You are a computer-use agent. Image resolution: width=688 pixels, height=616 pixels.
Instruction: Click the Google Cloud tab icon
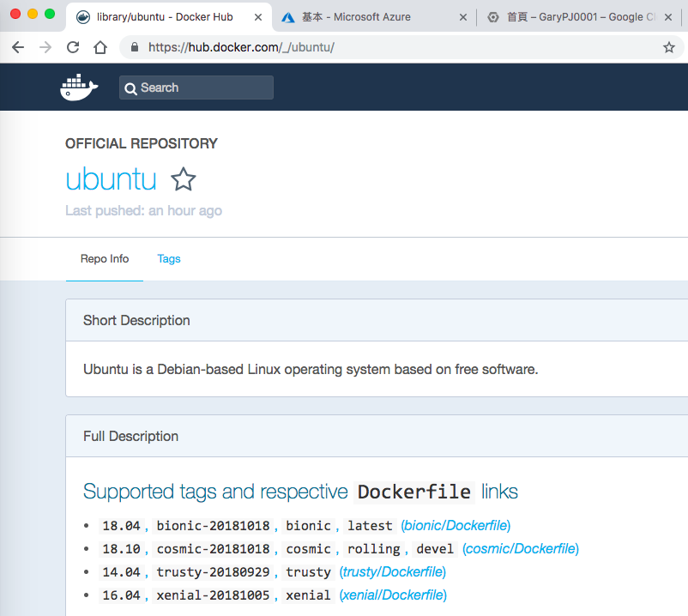[493, 17]
